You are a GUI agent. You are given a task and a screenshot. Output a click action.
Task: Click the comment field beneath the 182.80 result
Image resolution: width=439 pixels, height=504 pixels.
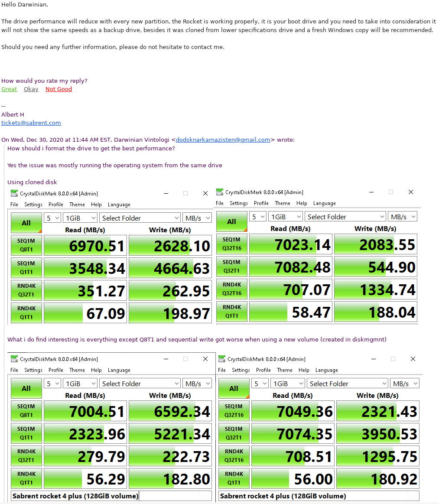click(111, 496)
